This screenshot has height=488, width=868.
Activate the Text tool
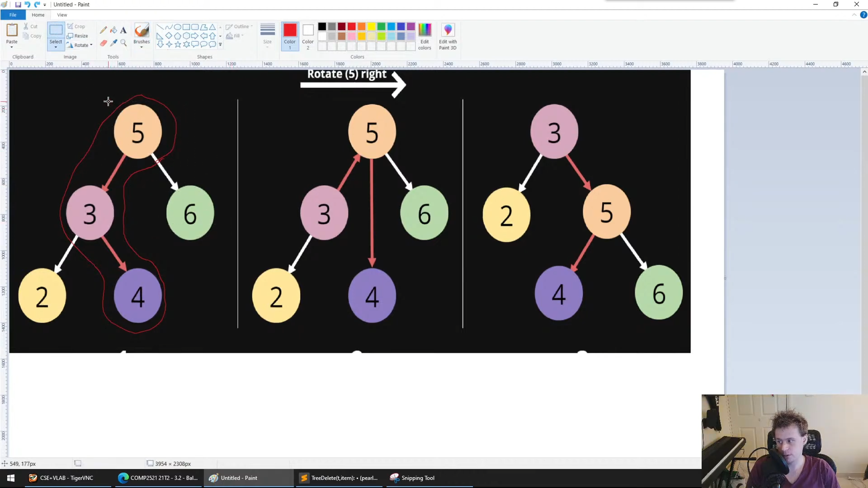pos(123,30)
